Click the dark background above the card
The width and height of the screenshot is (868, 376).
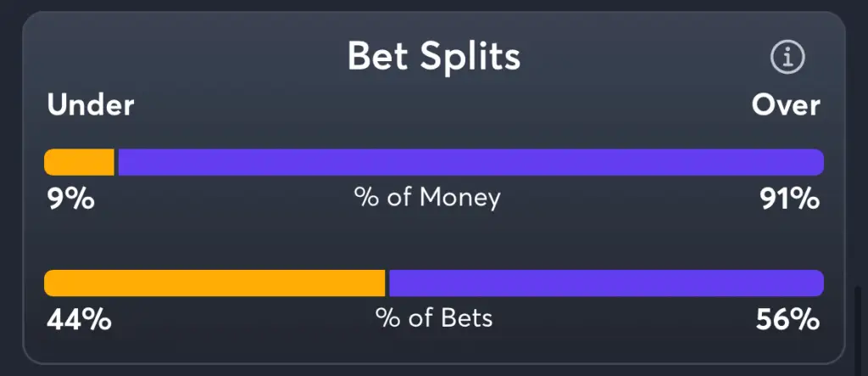434,4
